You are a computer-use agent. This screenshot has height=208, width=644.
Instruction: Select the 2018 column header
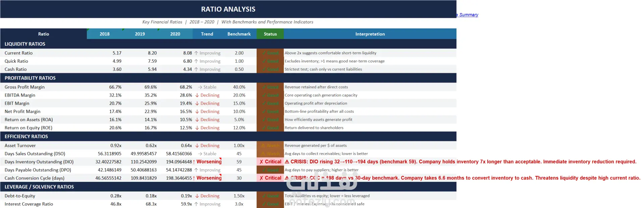click(x=105, y=34)
